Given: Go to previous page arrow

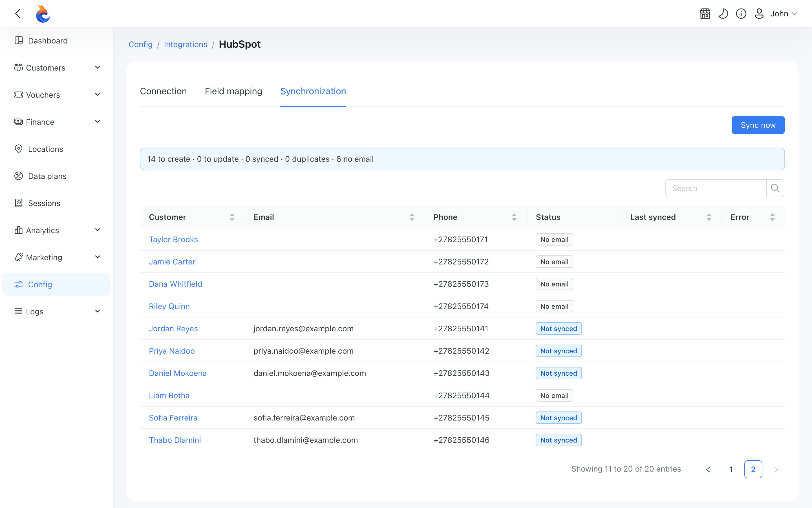Looking at the screenshot, I should click(708, 469).
